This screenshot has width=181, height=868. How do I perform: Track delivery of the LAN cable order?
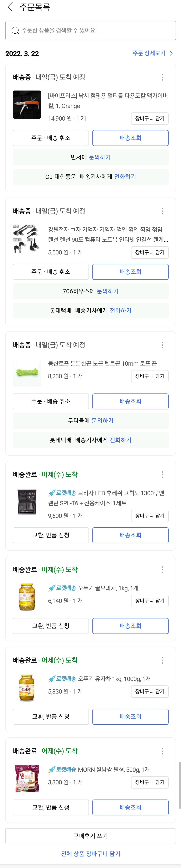coord(130,272)
